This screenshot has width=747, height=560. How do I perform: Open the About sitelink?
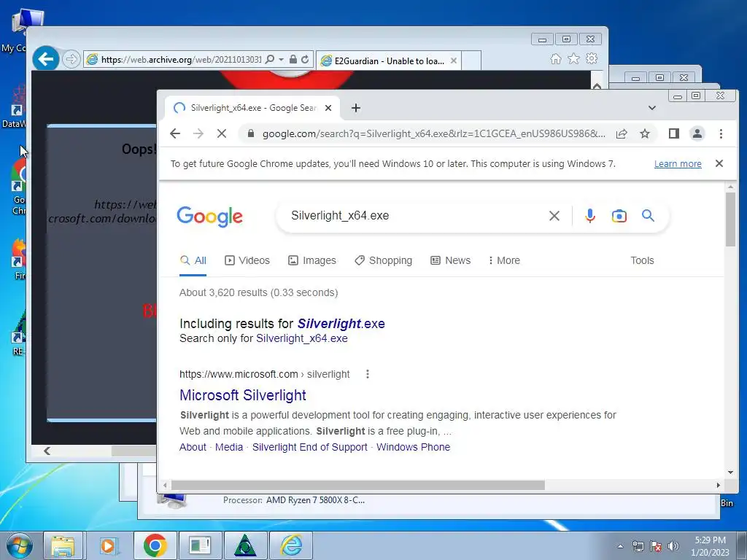[193, 447]
